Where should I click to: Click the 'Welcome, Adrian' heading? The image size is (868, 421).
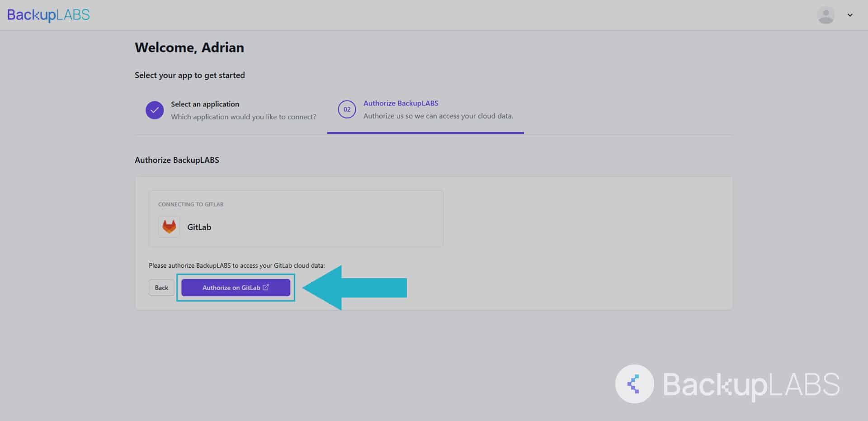tap(189, 47)
